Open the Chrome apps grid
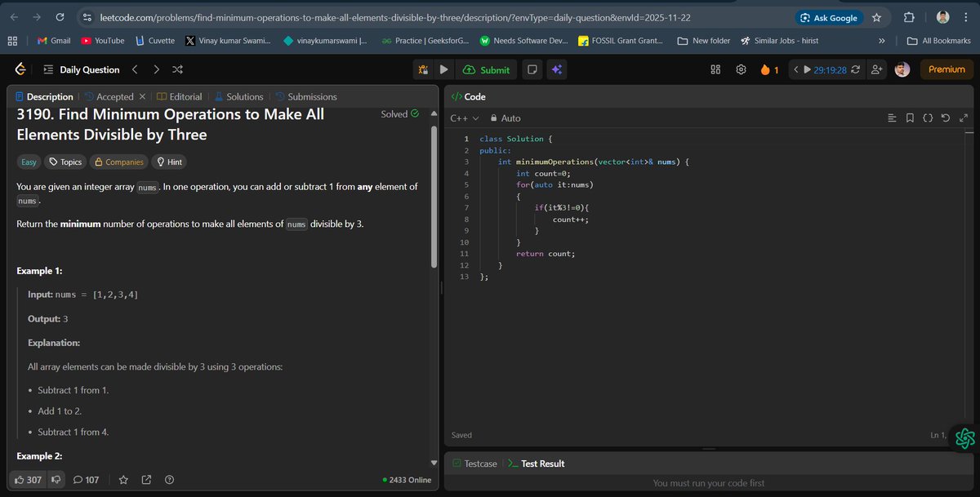Screen dimensions: 980x497 click(x=12, y=40)
